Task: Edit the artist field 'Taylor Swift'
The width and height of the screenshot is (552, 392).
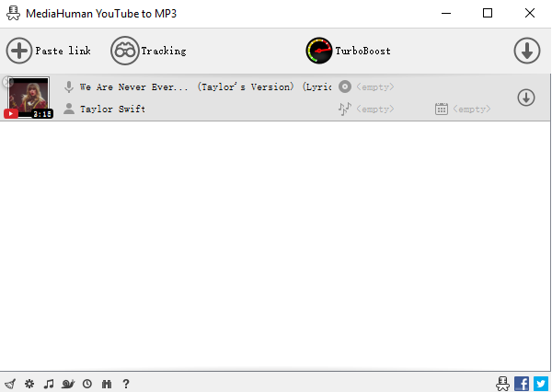Action: pos(112,109)
